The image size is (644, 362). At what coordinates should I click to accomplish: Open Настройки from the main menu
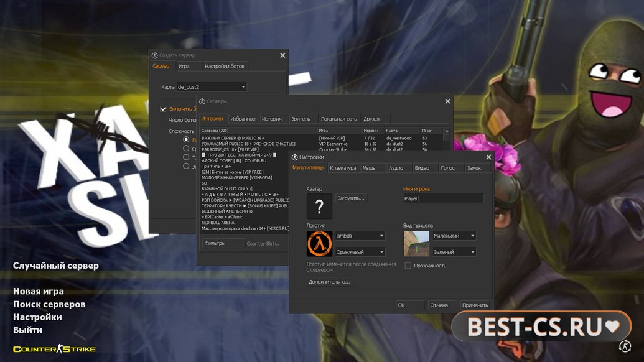37,317
